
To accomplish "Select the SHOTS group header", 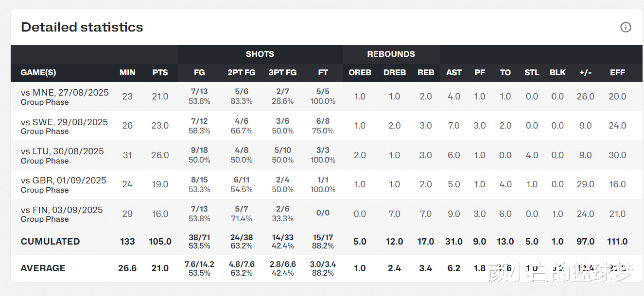I will pos(260,54).
